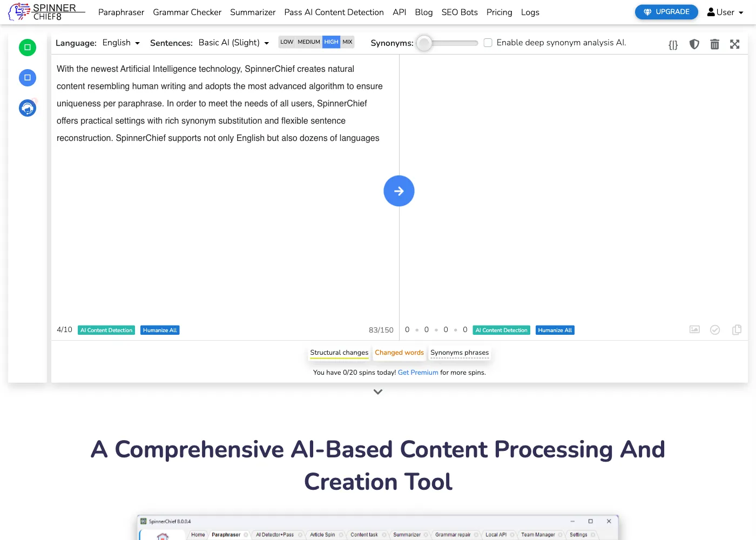Expand the User account dropdown
756x540 pixels.
[725, 12]
